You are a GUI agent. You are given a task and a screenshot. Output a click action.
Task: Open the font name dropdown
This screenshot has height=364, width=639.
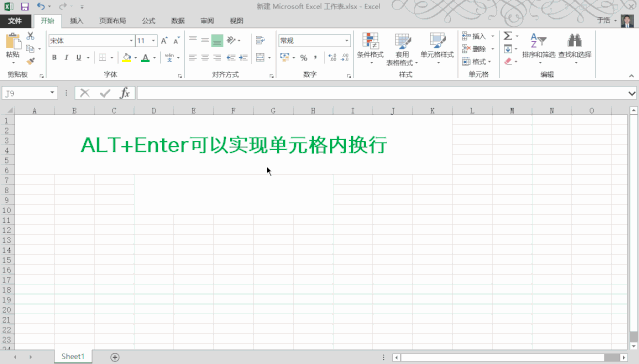click(131, 40)
